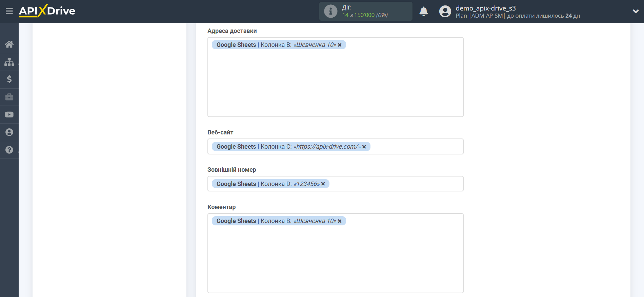The height and width of the screenshot is (297, 644).
Task: Click the Веб-сайт label
Action: [x=220, y=132]
